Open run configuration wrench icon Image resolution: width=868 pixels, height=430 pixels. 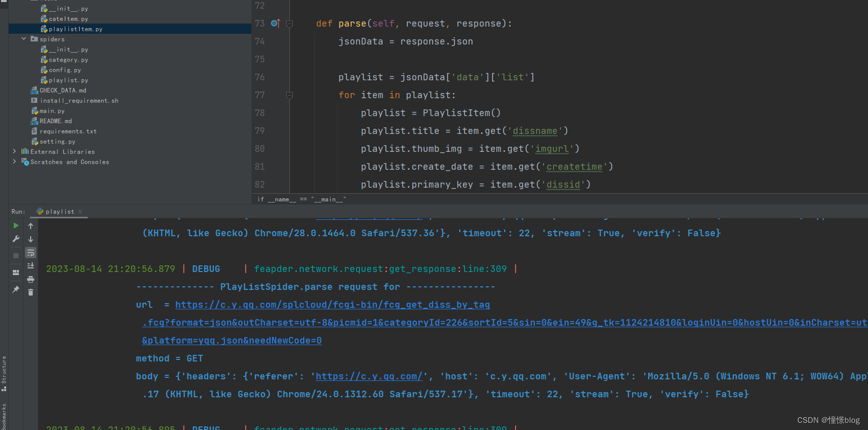[x=16, y=239]
